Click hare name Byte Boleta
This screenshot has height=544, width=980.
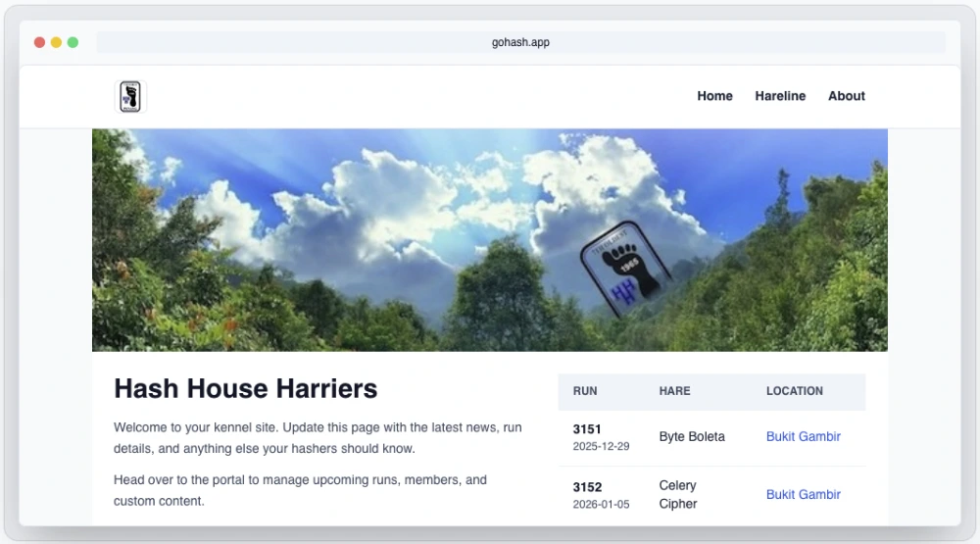click(692, 436)
